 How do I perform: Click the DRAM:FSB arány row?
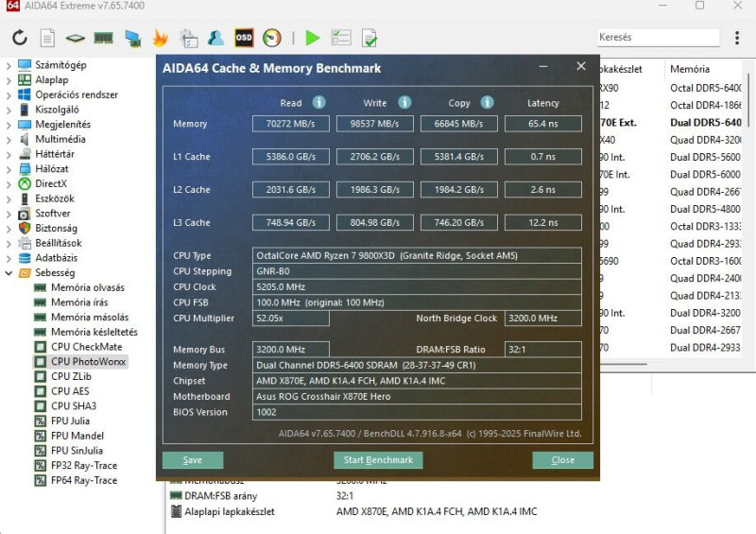click(262, 496)
